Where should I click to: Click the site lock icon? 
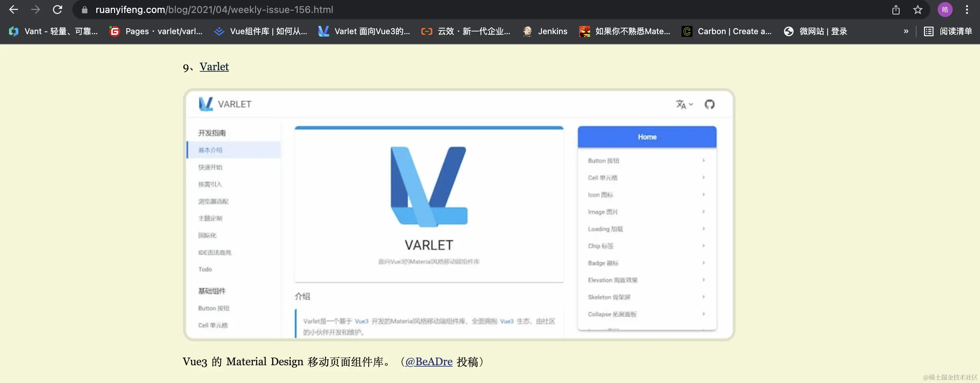(x=85, y=10)
